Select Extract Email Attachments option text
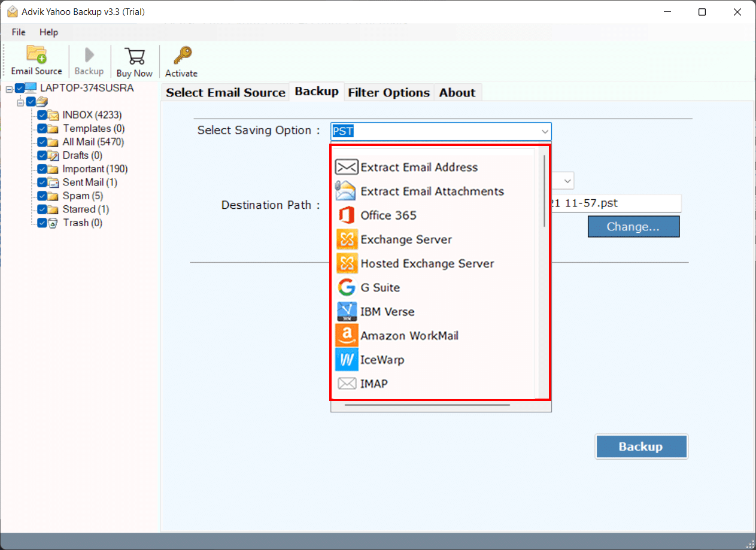Image resolution: width=756 pixels, height=550 pixels. point(432,192)
